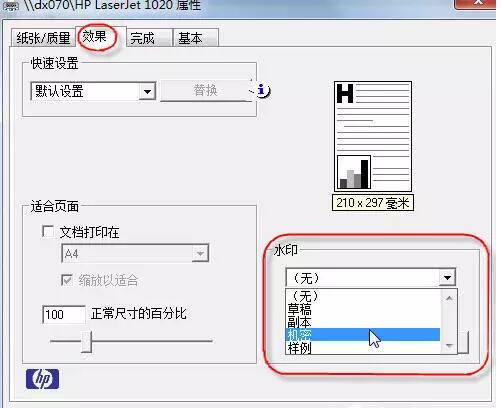The image size is (501, 408).
Task: Click the blue info icon
Action: coord(262,90)
